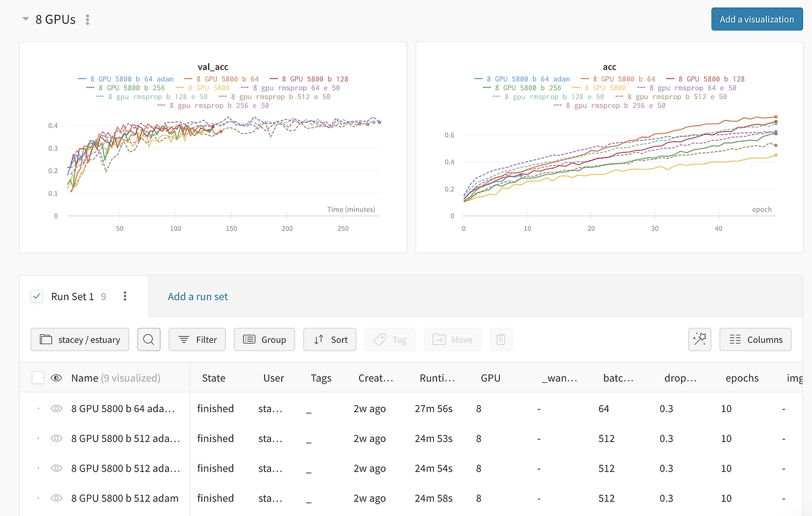Collapse the 8 GPUs section triangle
This screenshot has height=516, width=812.
point(25,20)
